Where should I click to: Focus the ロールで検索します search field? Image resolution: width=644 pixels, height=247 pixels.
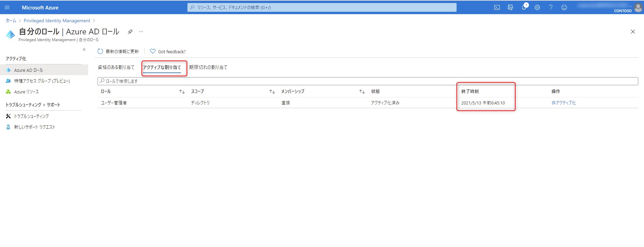pos(368,81)
